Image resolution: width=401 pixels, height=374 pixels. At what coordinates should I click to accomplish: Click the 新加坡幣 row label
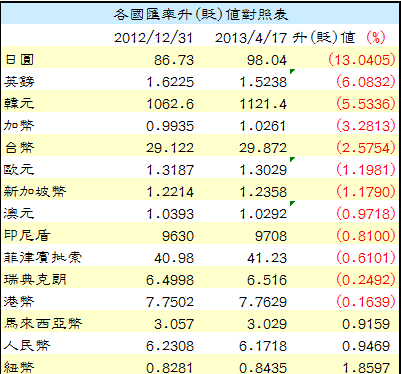point(35,192)
